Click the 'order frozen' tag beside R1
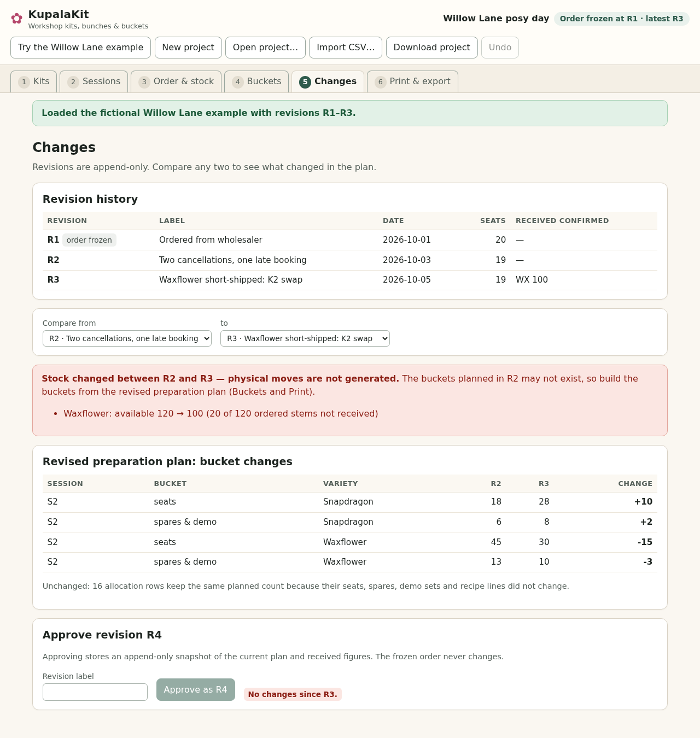The width and height of the screenshot is (700, 738). 89,240
